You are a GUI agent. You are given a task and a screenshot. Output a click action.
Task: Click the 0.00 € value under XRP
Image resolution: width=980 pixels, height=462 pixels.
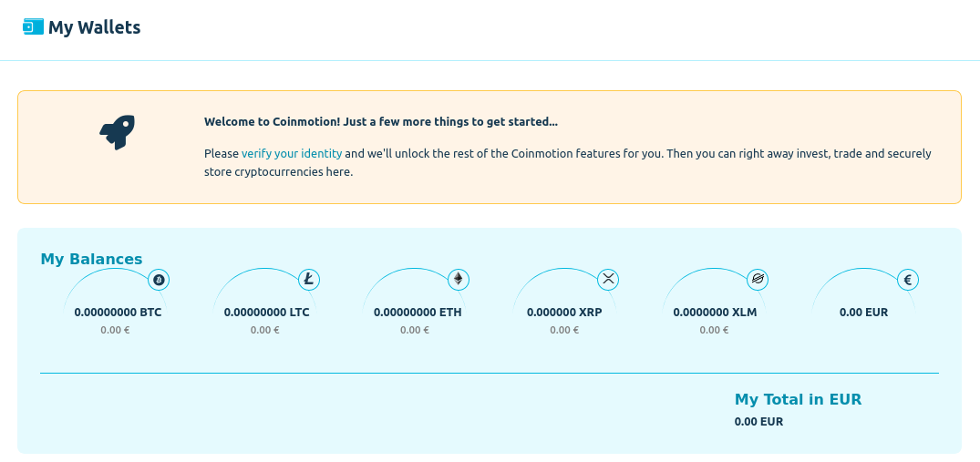564,330
